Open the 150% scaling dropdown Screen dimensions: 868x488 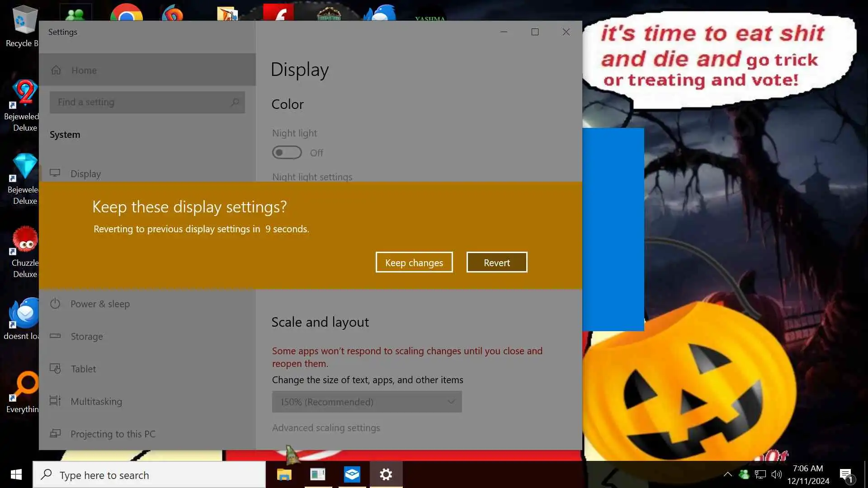click(x=367, y=402)
